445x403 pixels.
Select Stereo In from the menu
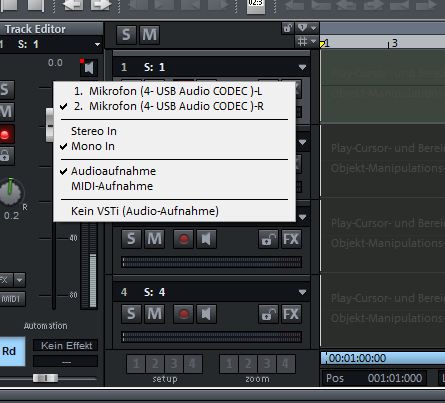click(x=94, y=131)
